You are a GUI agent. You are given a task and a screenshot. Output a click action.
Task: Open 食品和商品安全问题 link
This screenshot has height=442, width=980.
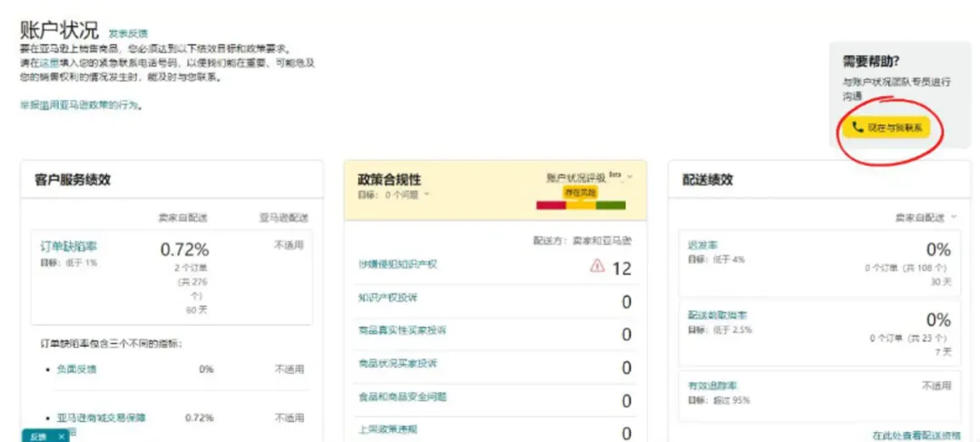[403, 397]
